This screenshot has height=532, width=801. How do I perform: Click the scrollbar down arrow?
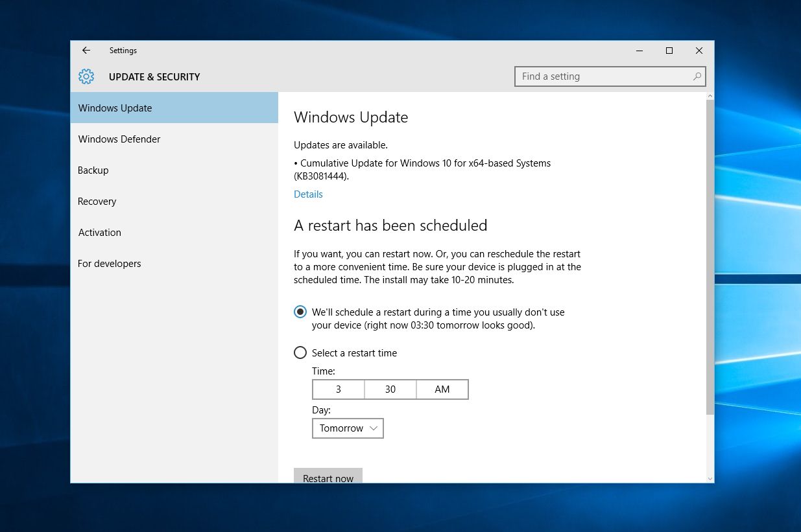710,478
